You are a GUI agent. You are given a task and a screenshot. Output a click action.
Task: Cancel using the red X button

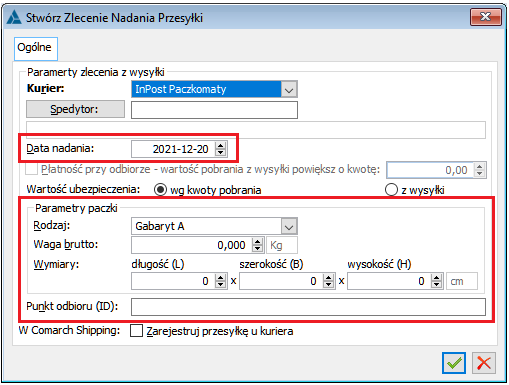[x=484, y=363]
